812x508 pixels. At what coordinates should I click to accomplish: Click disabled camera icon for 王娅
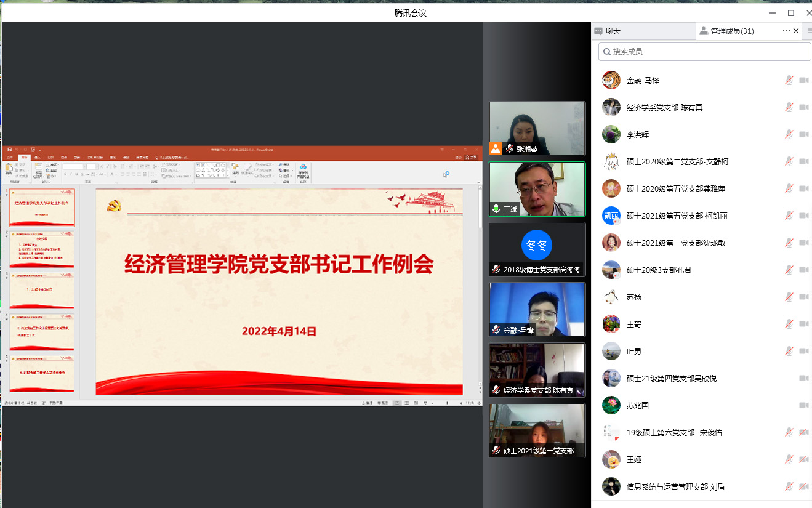click(x=803, y=459)
